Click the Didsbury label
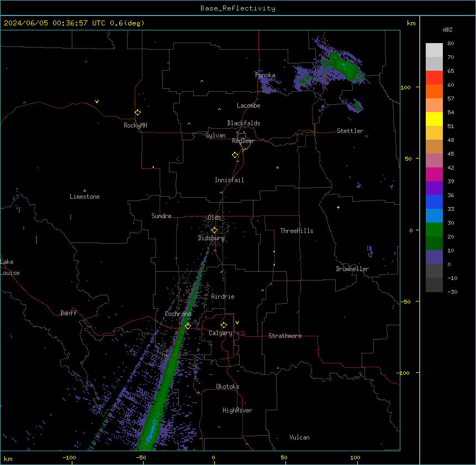 (211, 238)
